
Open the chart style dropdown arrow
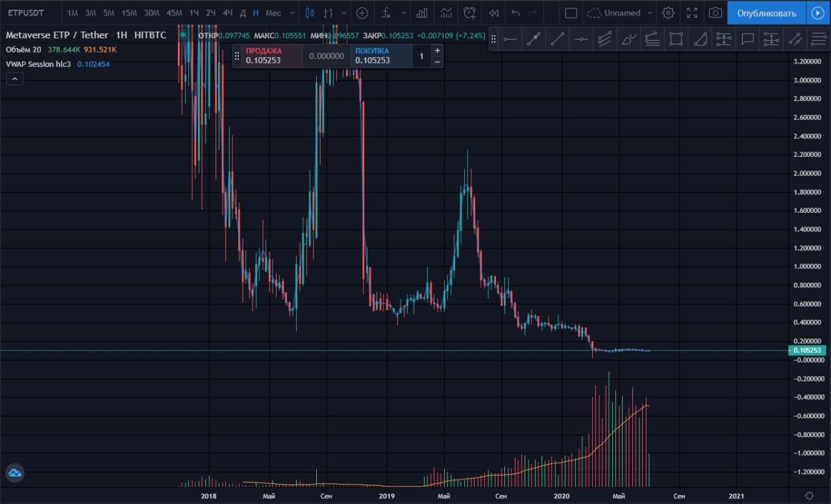click(x=343, y=13)
